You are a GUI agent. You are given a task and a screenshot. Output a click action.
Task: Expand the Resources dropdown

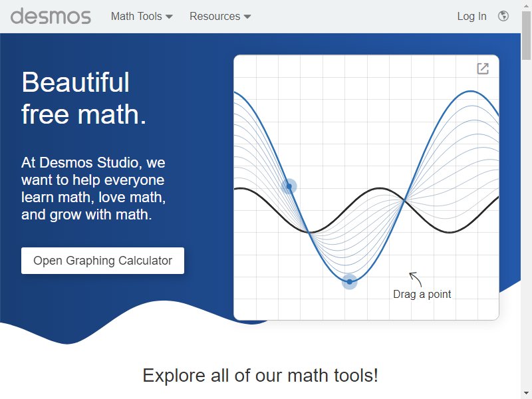coord(220,16)
